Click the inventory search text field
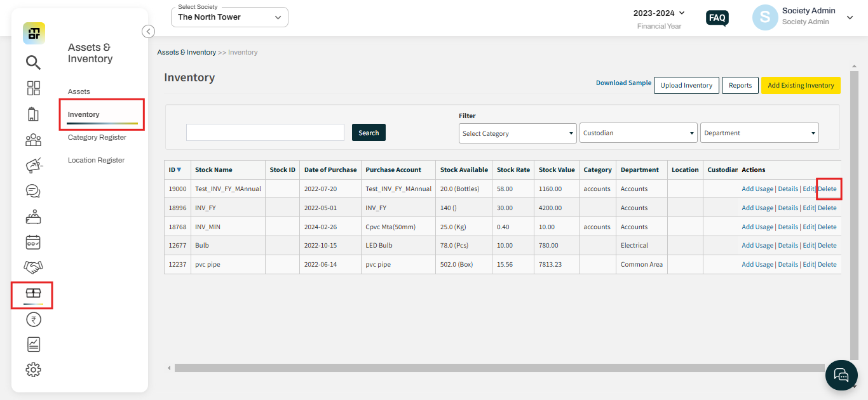Screen dimensions: 868x400 (x=265, y=132)
